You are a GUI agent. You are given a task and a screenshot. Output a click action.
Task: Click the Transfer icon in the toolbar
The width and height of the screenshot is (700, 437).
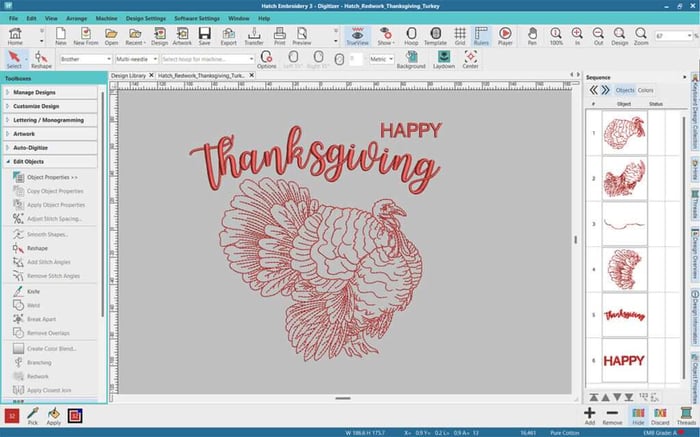[x=253, y=37]
